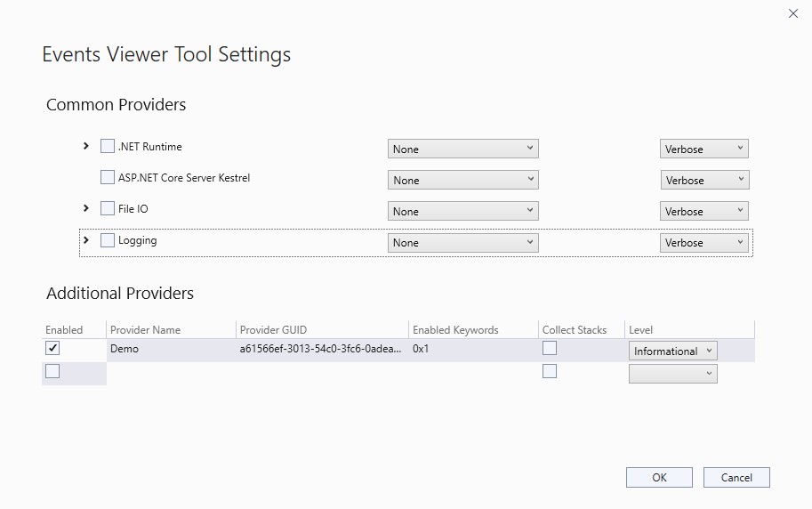Open the None dropdown for .NET Runtime
Image resolution: width=812 pixels, height=509 pixels.
pos(463,149)
